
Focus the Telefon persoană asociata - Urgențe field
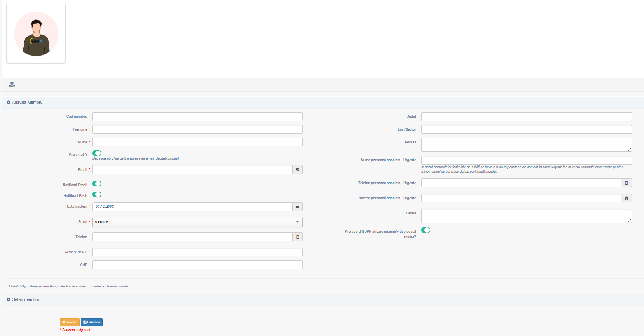pos(521,183)
